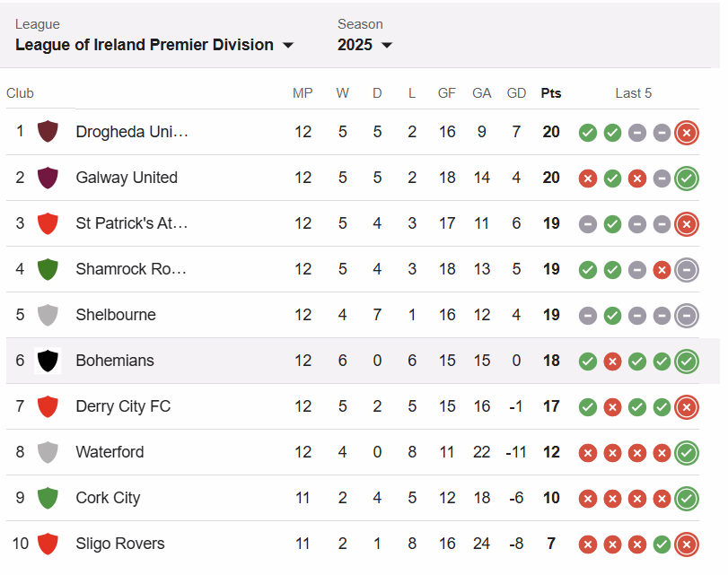Click Shelbourne's latest draw result icon
The height and width of the screenshot is (575, 728).
coord(687,316)
